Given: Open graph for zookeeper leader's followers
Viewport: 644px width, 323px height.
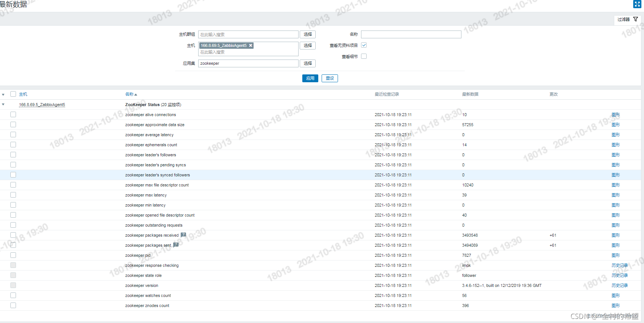Looking at the screenshot, I should pos(616,155).
